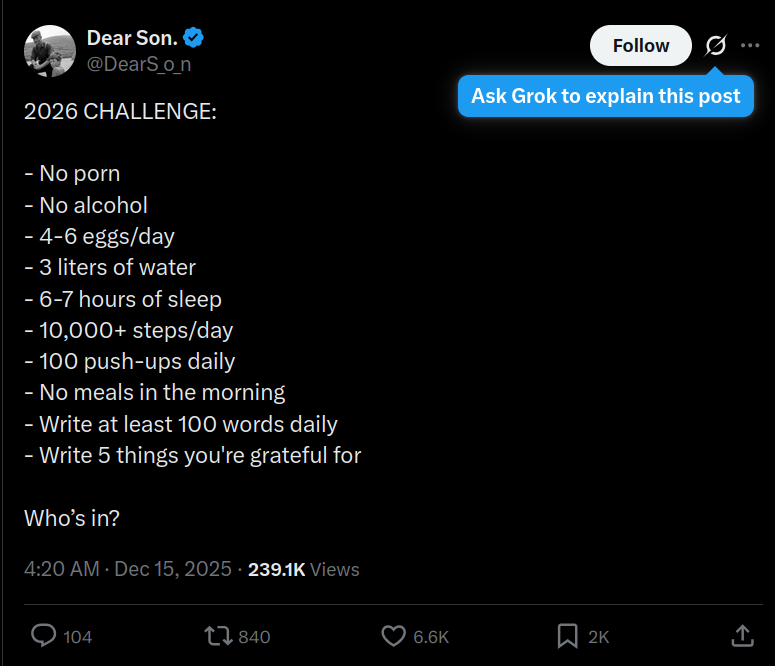
Task: Open the three-dot more options menu
Action: (x=750, y=46)
